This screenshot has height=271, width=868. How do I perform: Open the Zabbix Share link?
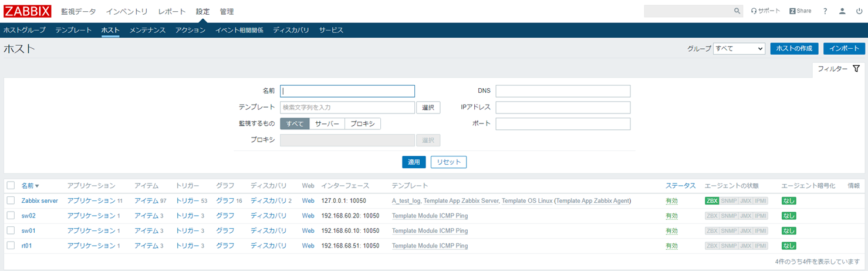click(x=801, y=11)
